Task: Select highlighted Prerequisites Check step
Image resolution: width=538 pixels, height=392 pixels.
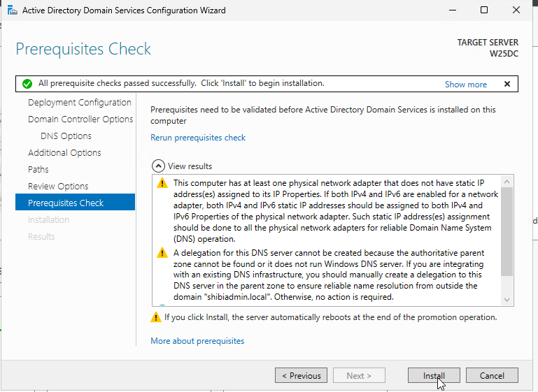Action: (75, 202)
